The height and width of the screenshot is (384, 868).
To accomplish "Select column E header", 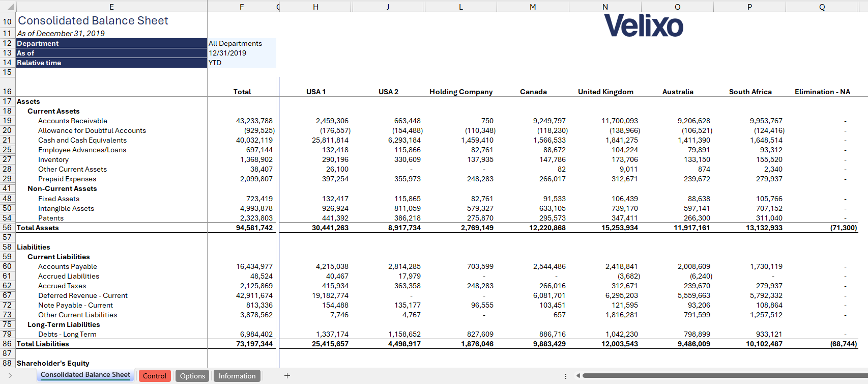I will coord(111,7).
